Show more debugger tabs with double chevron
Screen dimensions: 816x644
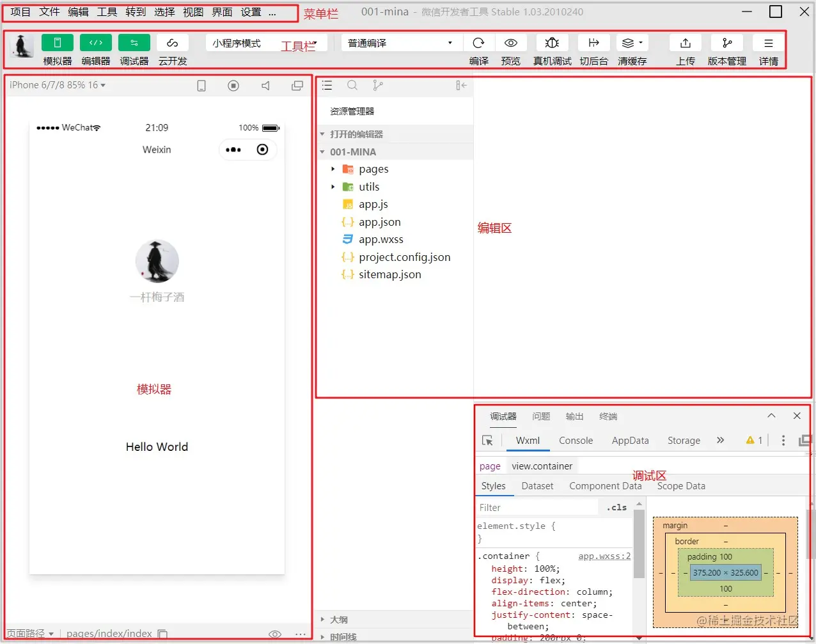(x=720, y=440)
